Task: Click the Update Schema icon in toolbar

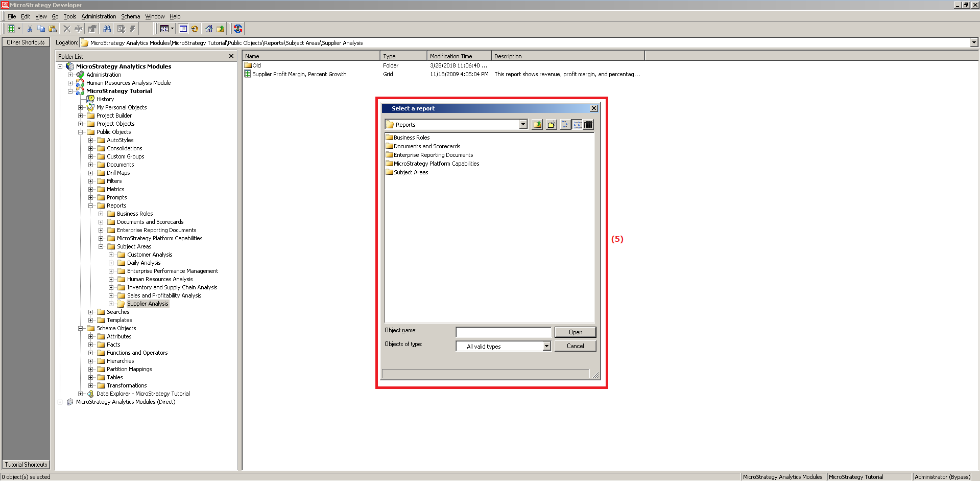Action: (x=237, y=29)
